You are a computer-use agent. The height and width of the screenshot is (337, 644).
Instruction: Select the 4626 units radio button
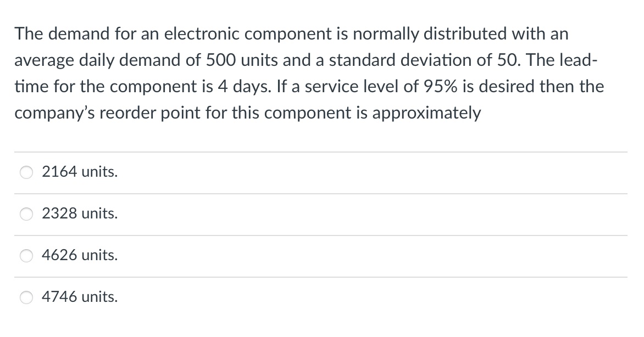tap(26, 255)
